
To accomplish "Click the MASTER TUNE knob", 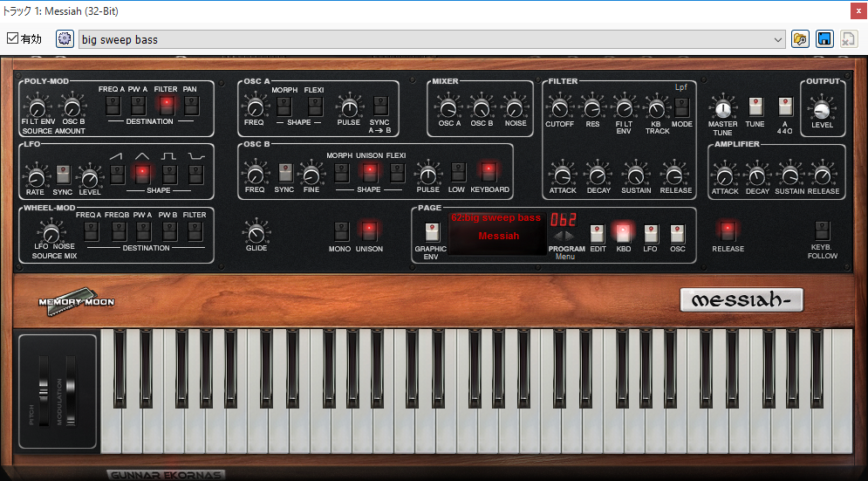I will [x=722, y=108].
